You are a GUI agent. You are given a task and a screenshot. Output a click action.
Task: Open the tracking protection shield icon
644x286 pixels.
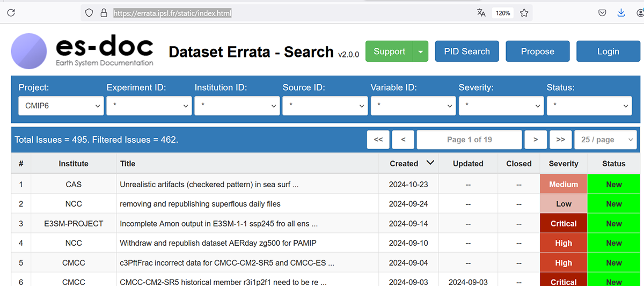coord(89,13)
